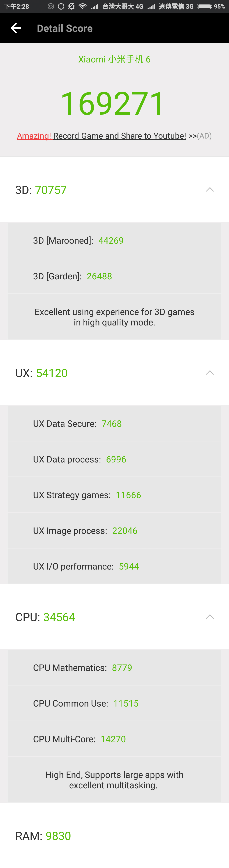Collapse the CPU score section
229x868 pixels.
tap(210, 616)
